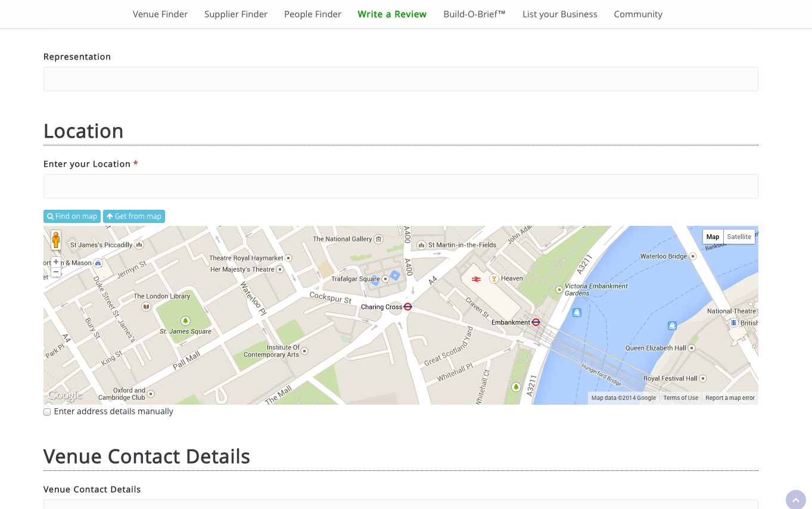
Task: Click the Find on map button
Action: [72, 216]
